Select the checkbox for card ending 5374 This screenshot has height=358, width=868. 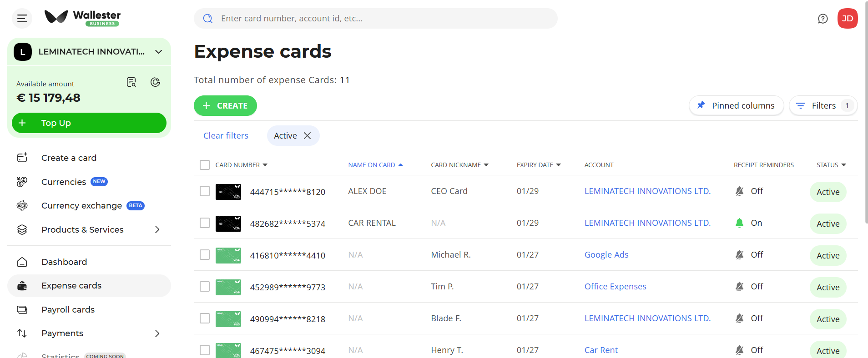pyautogui.click(x=205, y=223)
